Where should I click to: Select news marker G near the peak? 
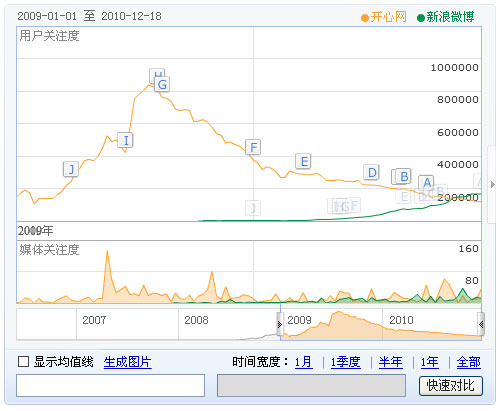click(162, 84)
